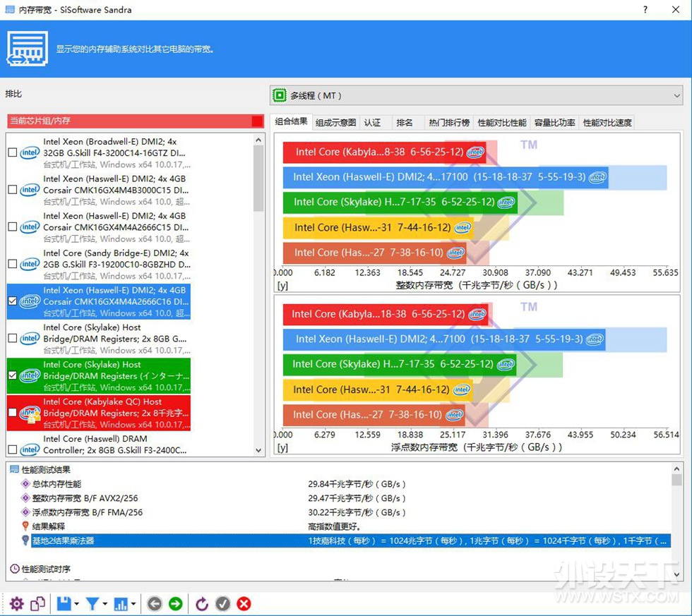Switch to the 性能对比速度 tab
The image size is (692, 616).
pos(607,123)
